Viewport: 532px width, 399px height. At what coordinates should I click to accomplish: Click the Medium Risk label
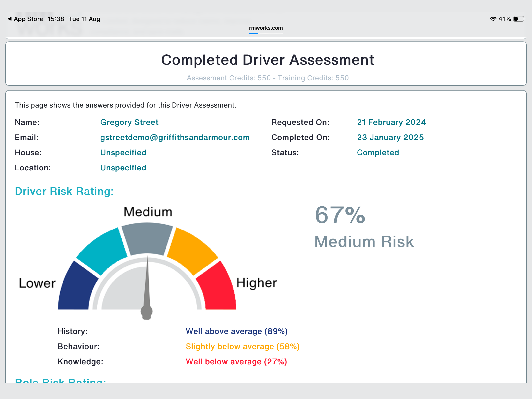(x=364, y=242)
